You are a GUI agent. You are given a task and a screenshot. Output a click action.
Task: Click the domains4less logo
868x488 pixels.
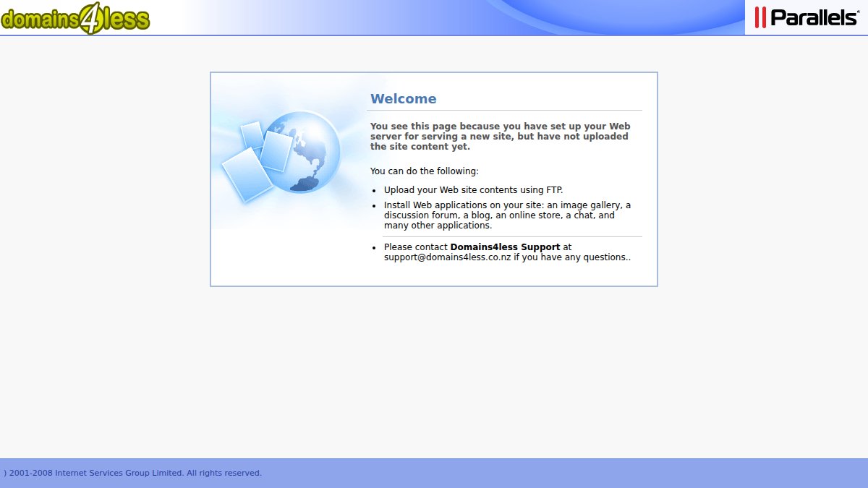75,20
